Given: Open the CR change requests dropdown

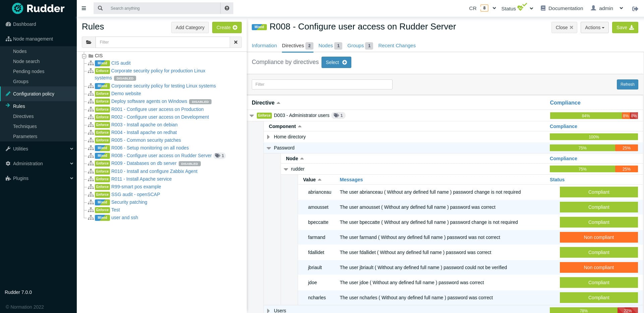Looking at the screenshot, I should 494,8.
